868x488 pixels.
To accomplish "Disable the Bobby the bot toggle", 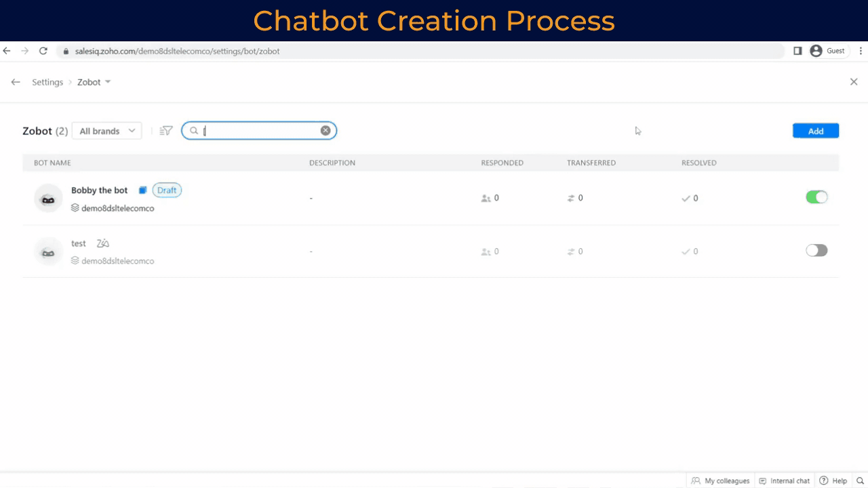I will click(x=816, y=197).
